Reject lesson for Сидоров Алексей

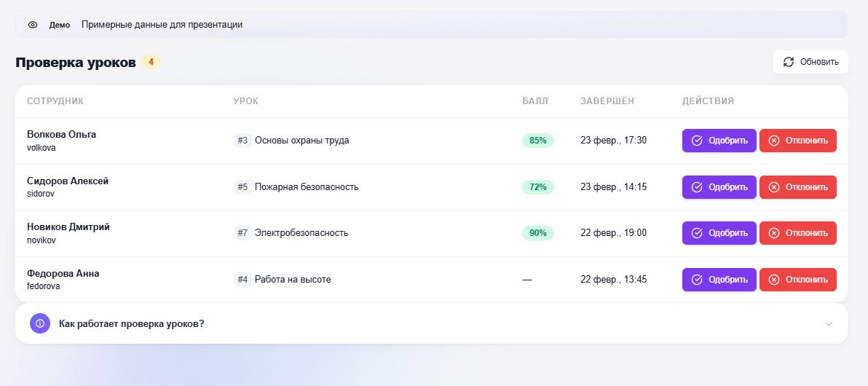point(797,187)
